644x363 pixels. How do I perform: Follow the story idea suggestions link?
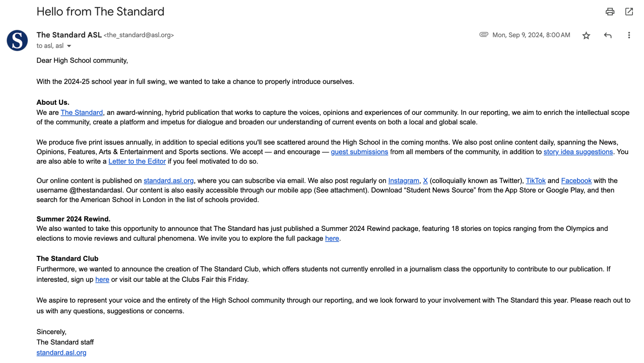(578, 152)
